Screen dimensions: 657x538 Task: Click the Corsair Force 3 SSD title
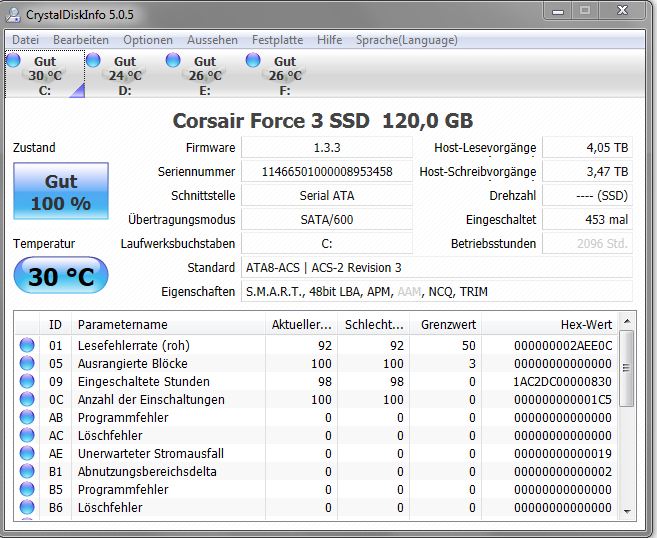[323, 121]
